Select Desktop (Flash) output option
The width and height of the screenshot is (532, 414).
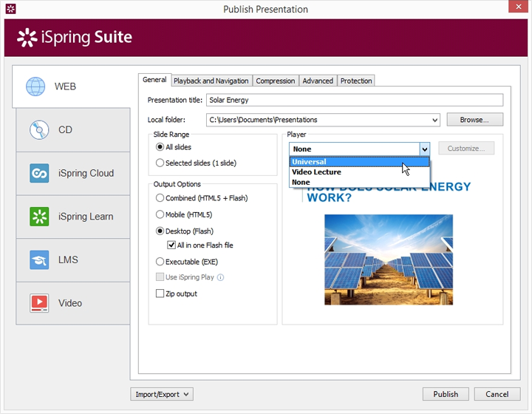click(x=160, y=231)
